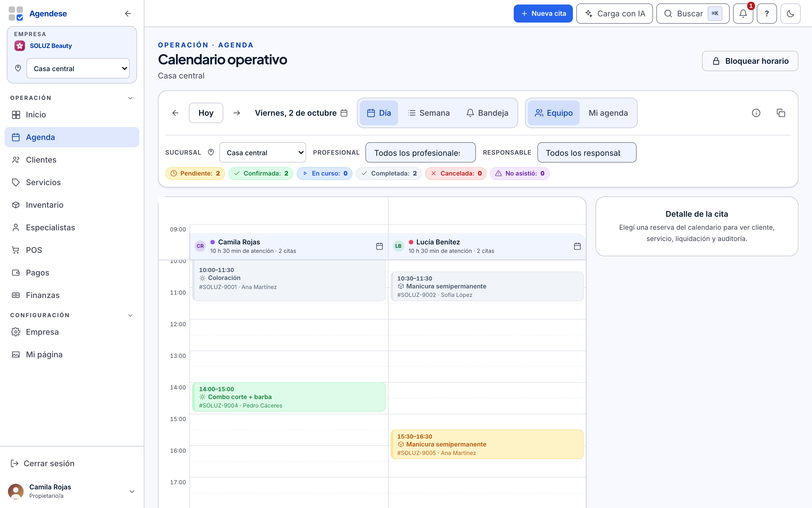Viewport: 812px width, 508px height.
Task: Switch to Bandeja view
Action: 487,113
